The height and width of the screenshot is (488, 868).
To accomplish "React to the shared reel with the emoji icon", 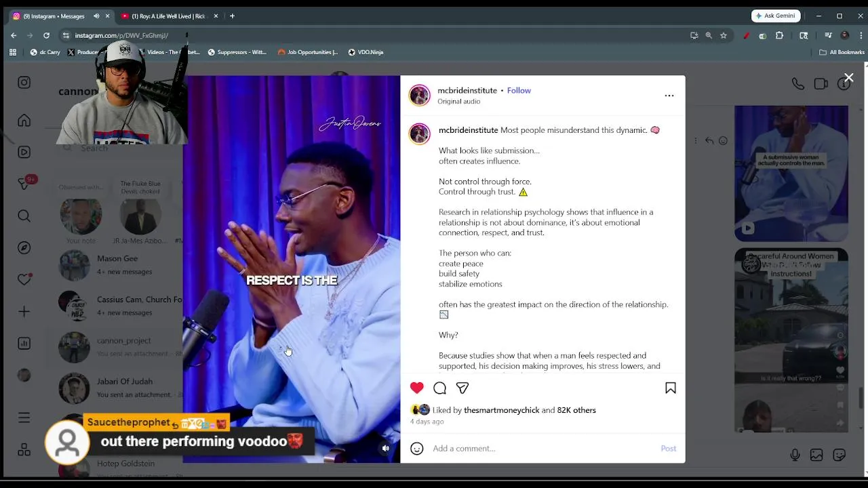I will point(723,141).
